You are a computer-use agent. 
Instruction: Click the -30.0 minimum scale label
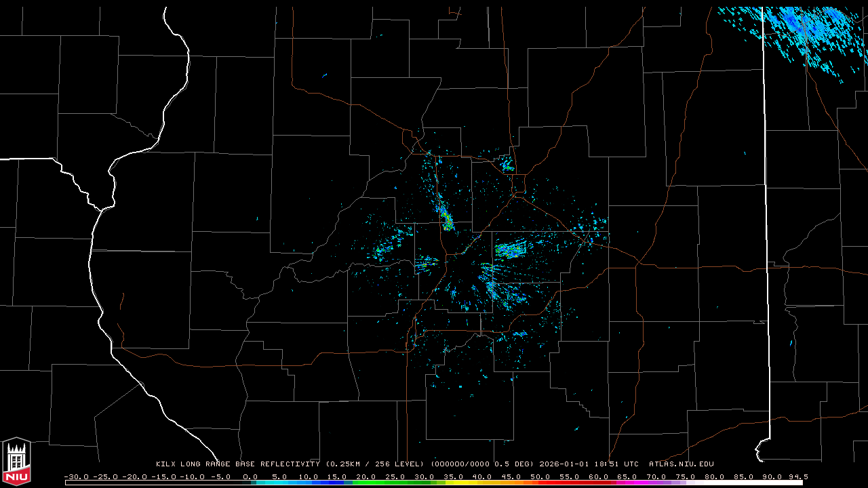(76, 476)
